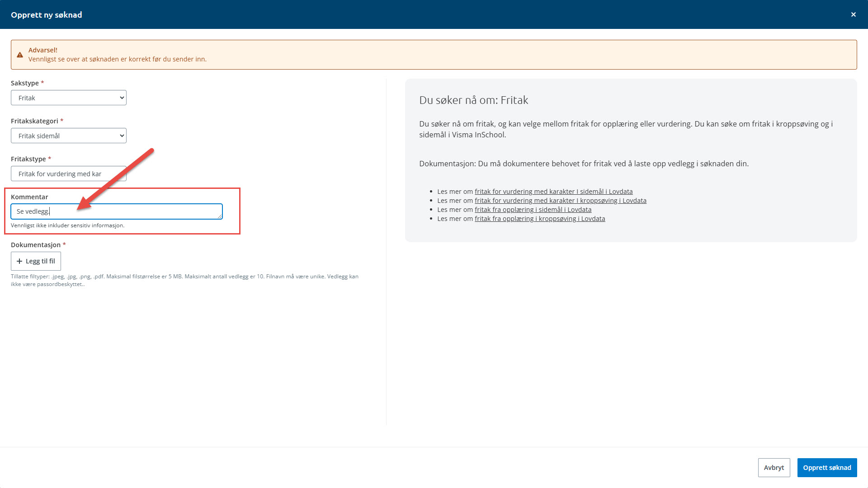Click the warning triangle icon
The image size is (868, 488).
(20, 55)
